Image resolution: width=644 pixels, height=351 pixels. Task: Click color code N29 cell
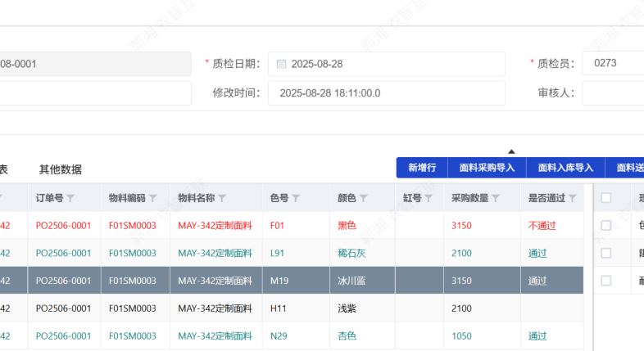(296, 336)
